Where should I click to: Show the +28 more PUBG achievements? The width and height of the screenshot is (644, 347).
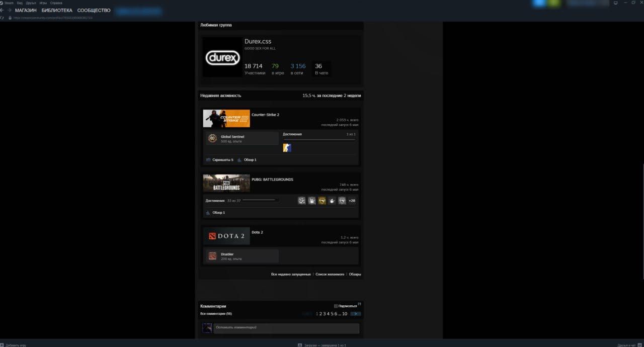[352, 201]
